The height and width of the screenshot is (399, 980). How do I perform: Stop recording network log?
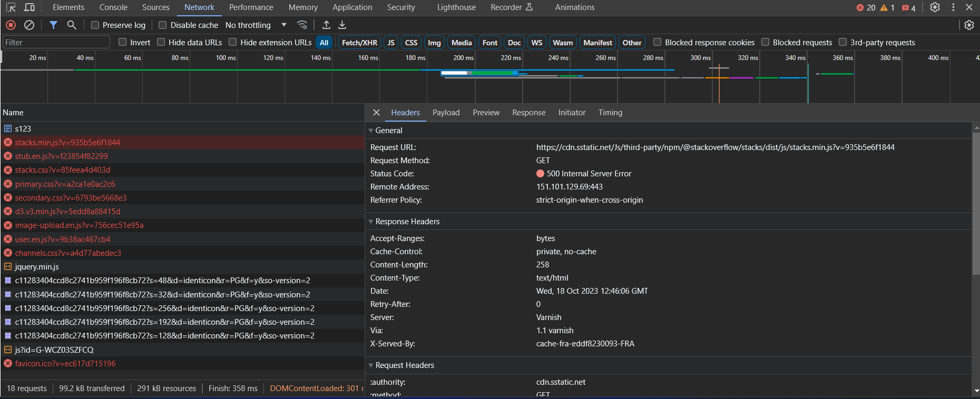click(11, 25)
